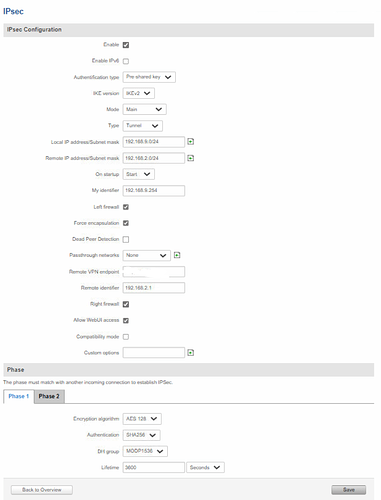Toggle the Enable IPv6 checkbox
Screen dimensions: 381x500
(126, 61)
